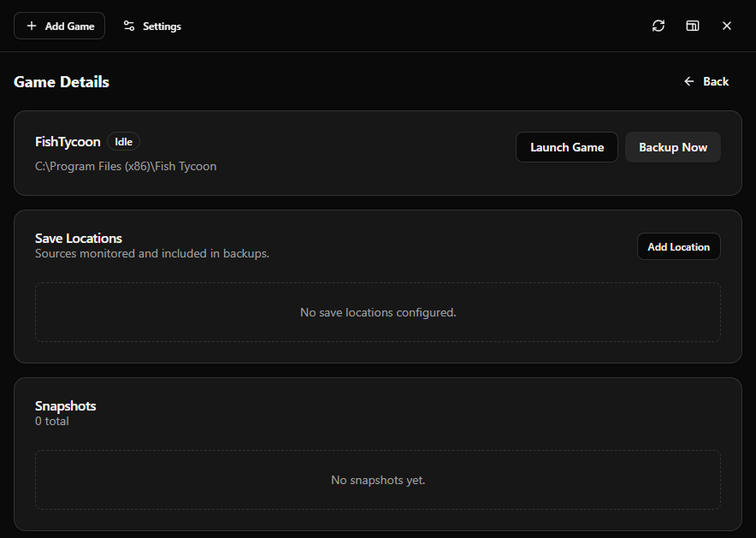The image size is (756, 538).
Task: Trigger Backup Now for FishTycoon
Action: coord(672,147)
